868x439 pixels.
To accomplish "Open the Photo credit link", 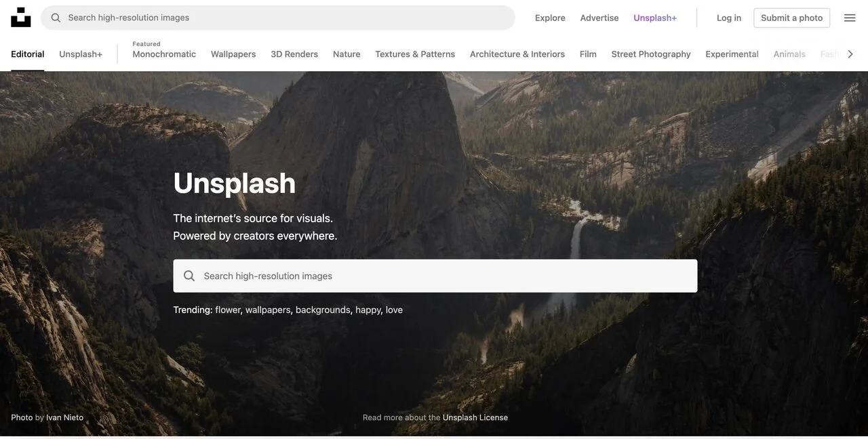I will coord(22,417).
